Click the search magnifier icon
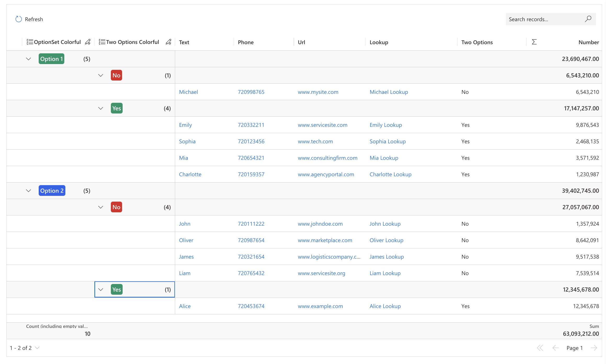606x364 pixels. tap(588, 19)
